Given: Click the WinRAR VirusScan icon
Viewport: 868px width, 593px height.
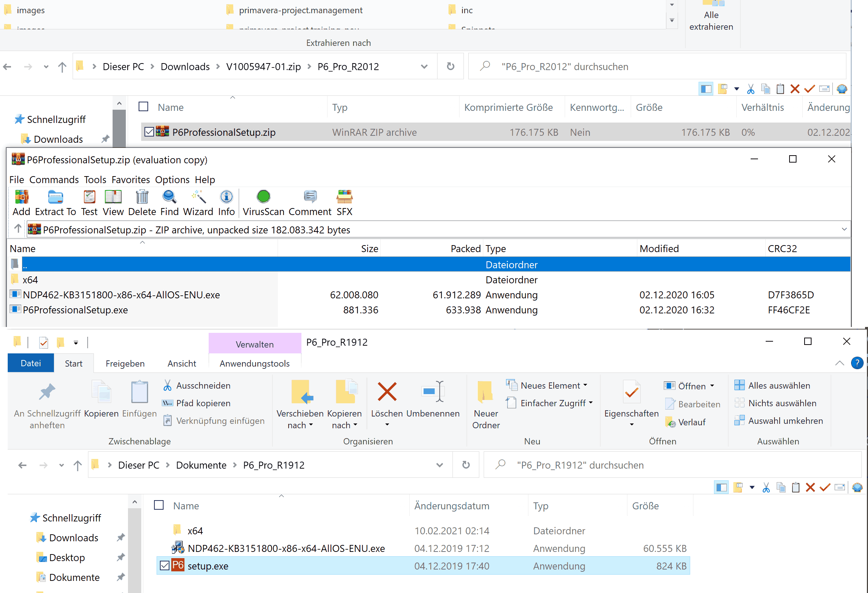Looking at the screenshot, I should coord(263,197).
